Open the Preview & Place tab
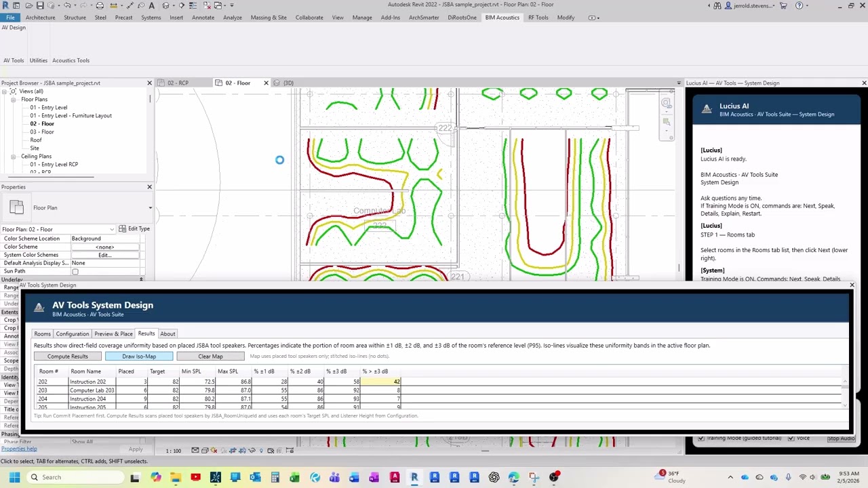The width and height of the screenshot is (868, 488). (x=113, y=333)
